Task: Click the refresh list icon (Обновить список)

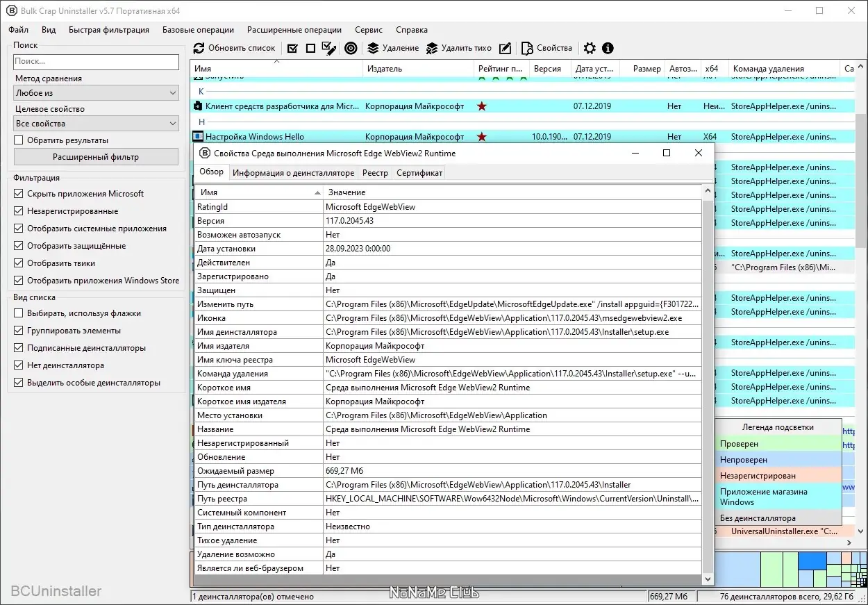Action: coord(199,48)
